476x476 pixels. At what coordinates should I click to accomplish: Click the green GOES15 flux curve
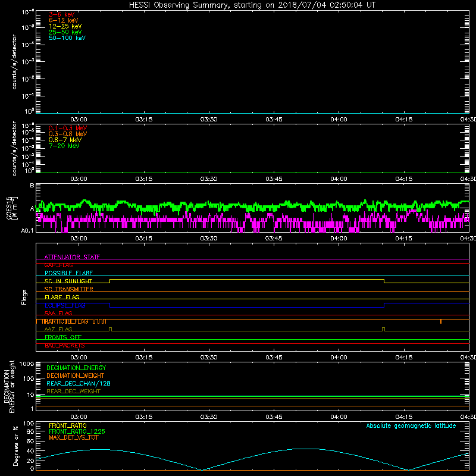tap(252, 206)
